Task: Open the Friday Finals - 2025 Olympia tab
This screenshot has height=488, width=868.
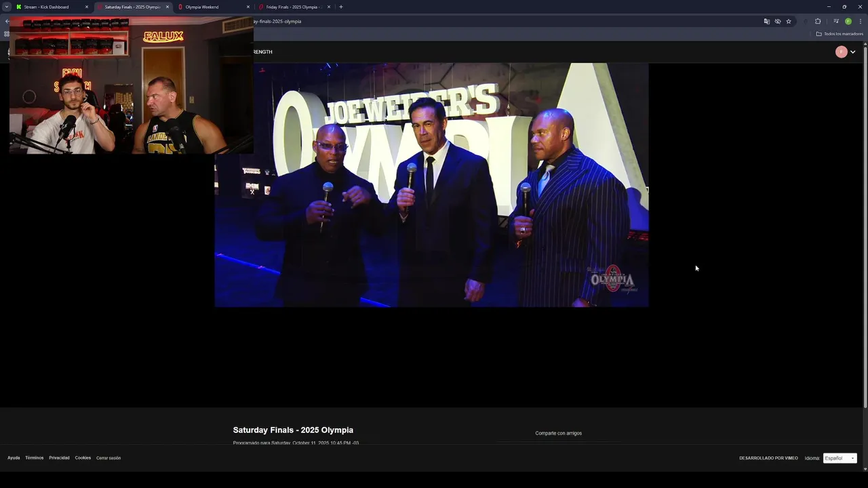Action: 292,7
